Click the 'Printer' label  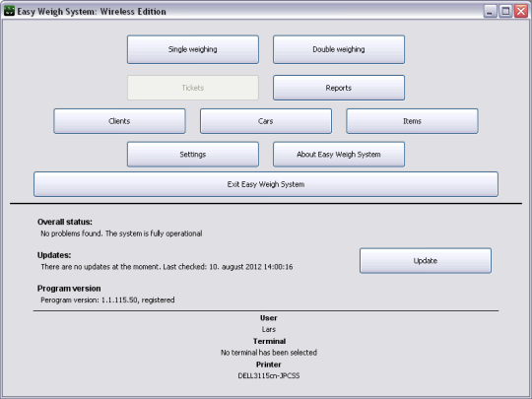[x=268, y=365]
